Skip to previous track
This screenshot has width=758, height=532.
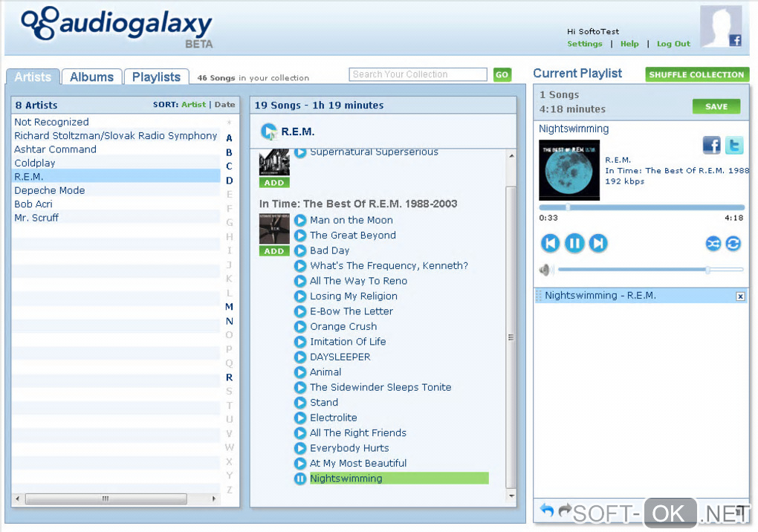click(x=550, y=243)
